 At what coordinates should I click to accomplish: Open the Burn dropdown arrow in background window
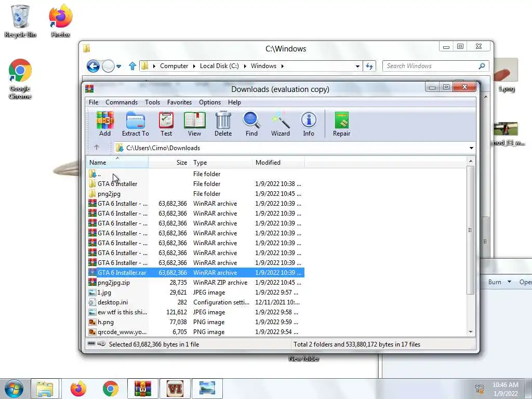[x=509, y=282]
